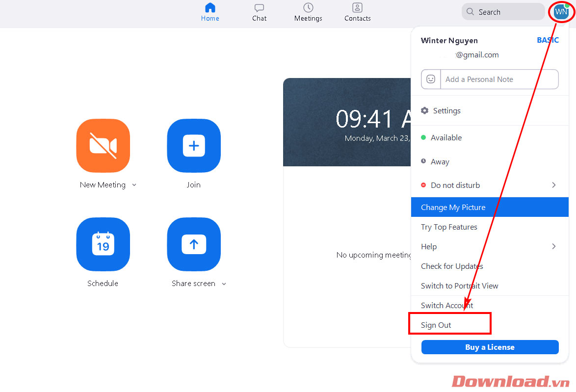Click Add a Personal Note field
This screenshot has height=392, width=576.
pyautogui.click(x=499, y=79)
